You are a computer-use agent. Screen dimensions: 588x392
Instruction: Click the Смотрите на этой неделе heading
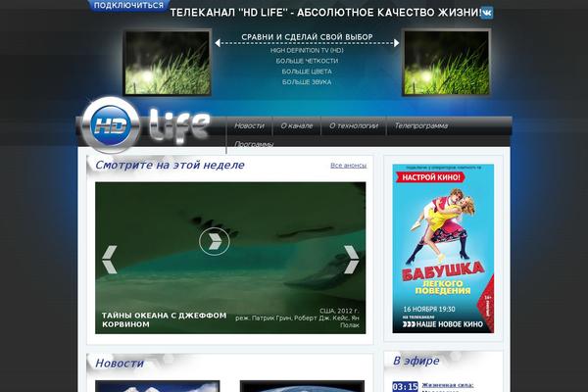(170, 165)
